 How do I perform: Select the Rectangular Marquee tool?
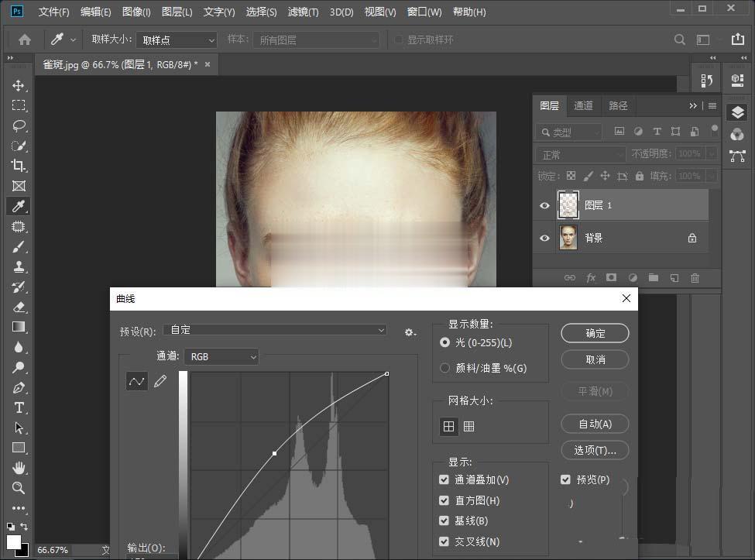pyautogui.click(x=19, y=105)
